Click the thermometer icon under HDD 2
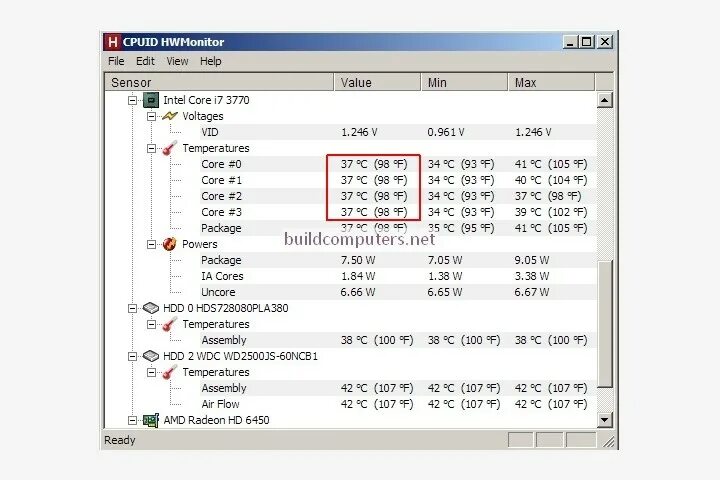Image resolution: width=720 pixels, height=480 pixels. (169, 372)
